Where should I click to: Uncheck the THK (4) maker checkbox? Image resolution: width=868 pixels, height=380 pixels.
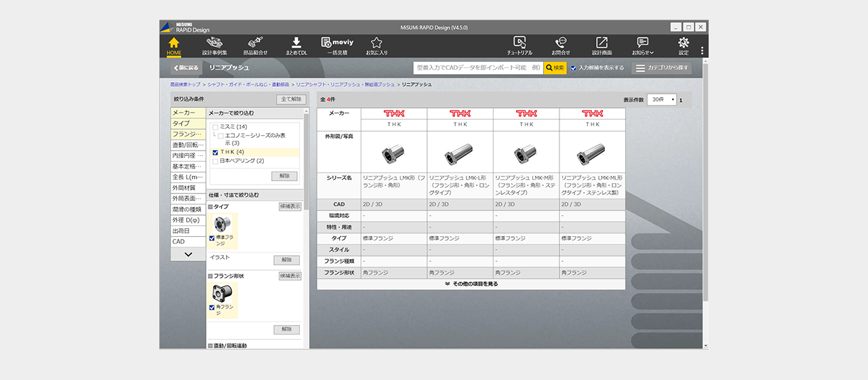[216, 153]
